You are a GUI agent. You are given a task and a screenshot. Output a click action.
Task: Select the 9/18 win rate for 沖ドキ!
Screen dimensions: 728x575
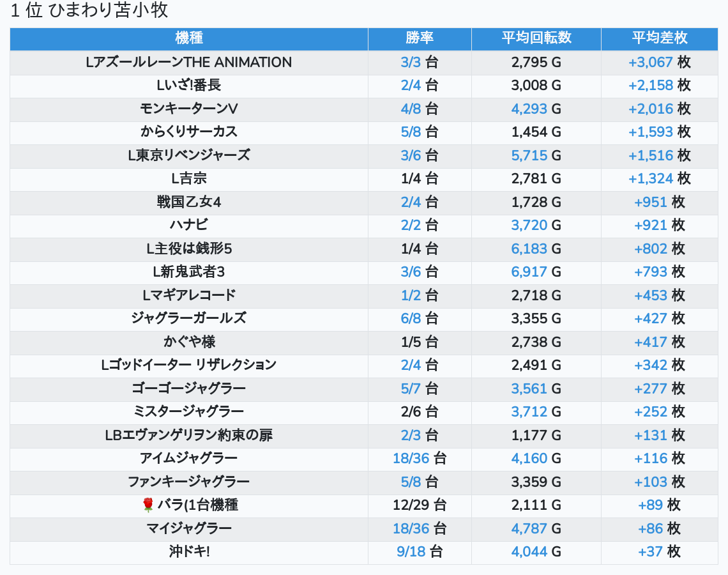click(411, 552)
